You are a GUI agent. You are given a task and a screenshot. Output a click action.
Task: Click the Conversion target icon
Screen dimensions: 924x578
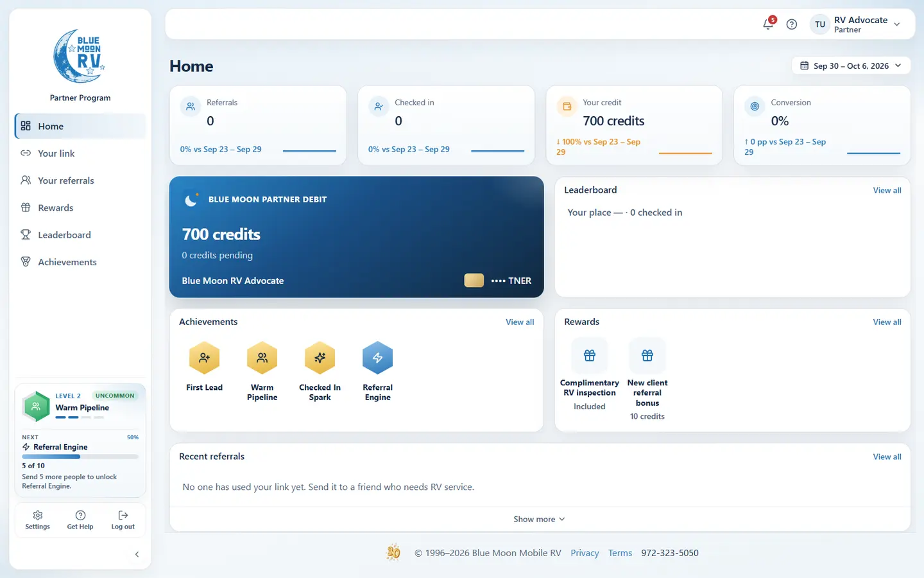click(x=755, y=107)
